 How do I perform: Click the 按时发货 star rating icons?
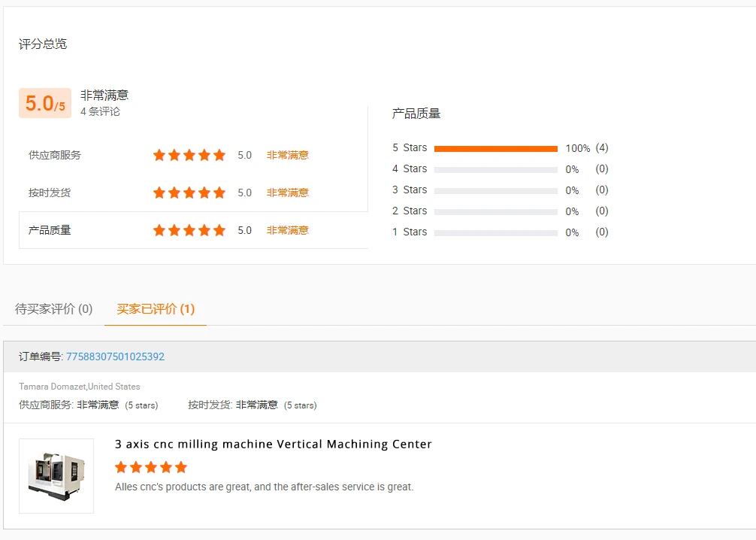(189, 193)
